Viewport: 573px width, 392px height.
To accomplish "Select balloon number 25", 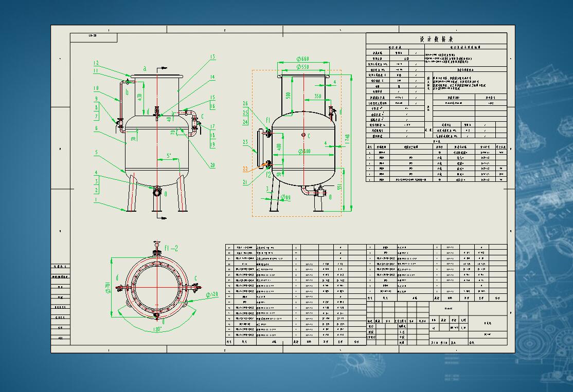I will (x=245, y=113).
